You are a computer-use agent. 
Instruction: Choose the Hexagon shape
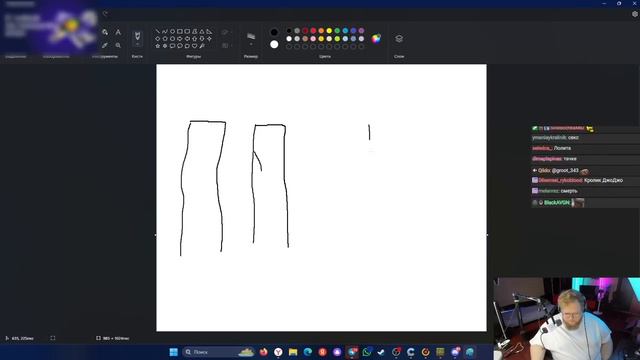pos(172,38)
